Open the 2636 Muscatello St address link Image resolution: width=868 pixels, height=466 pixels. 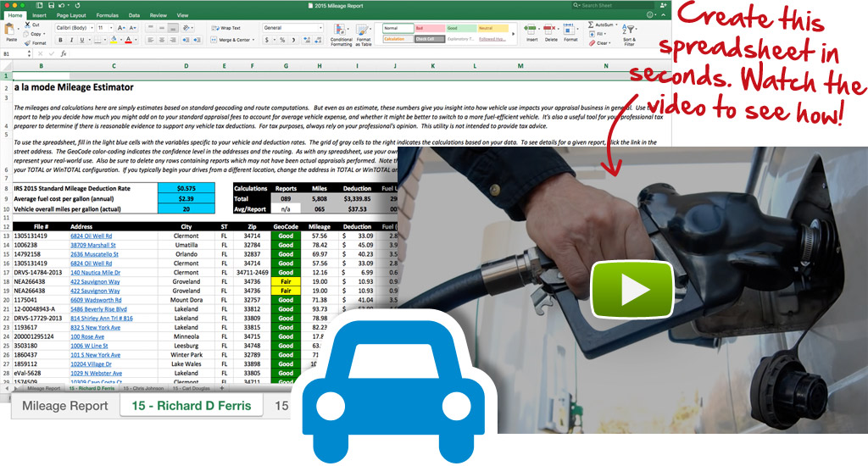click(x=94, y=254)
